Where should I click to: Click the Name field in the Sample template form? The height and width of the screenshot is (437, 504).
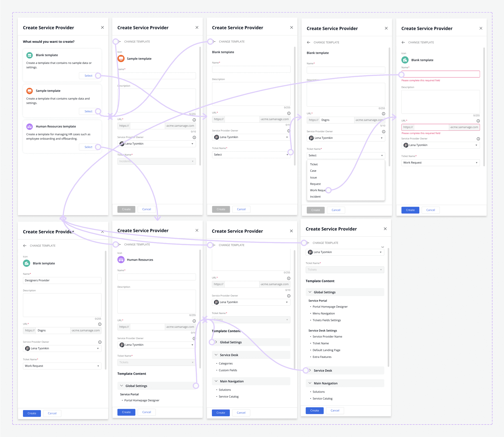tap(157, 76)
